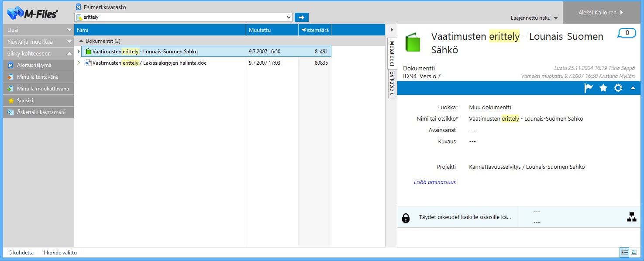Open Suosikit view
644x261 pixels.
click(38, 101)
